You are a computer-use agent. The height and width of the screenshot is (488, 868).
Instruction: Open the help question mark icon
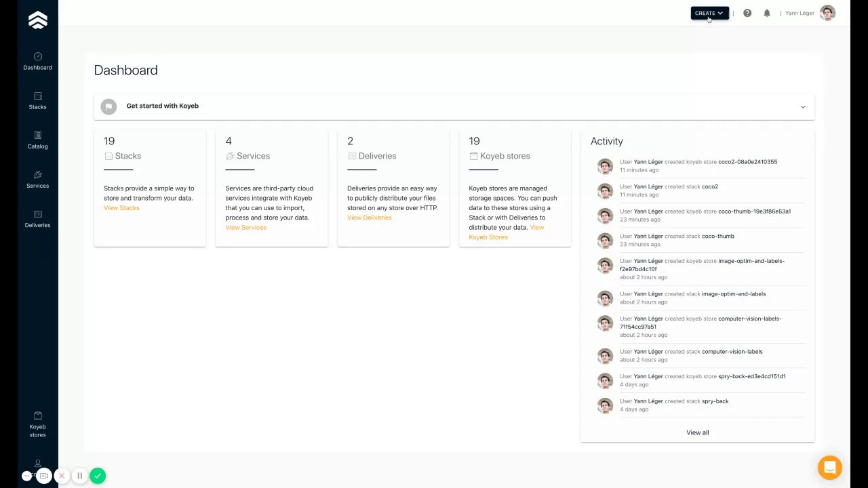(x=747, y=13)
